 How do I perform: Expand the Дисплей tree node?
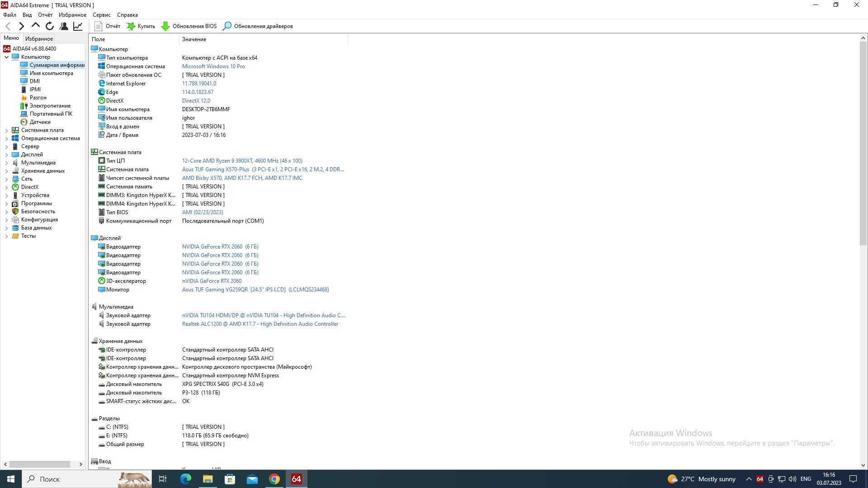5,155
